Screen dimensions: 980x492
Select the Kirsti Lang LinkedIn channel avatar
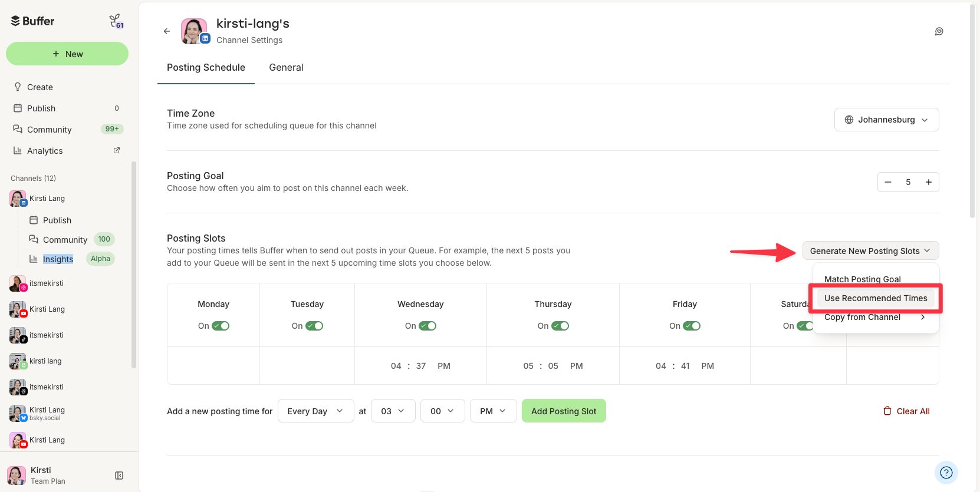coord(18,199)
